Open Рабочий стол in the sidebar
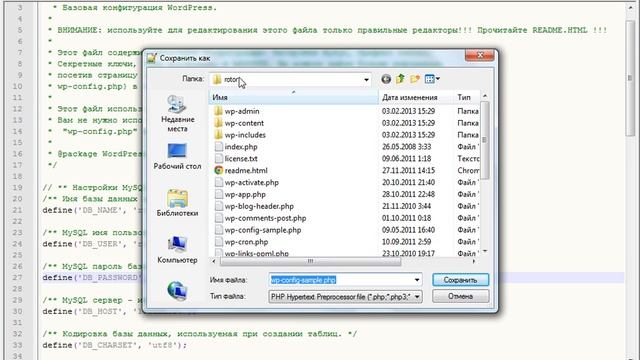The height and width of the screenshot is (360, 640). tap(177, 156)
